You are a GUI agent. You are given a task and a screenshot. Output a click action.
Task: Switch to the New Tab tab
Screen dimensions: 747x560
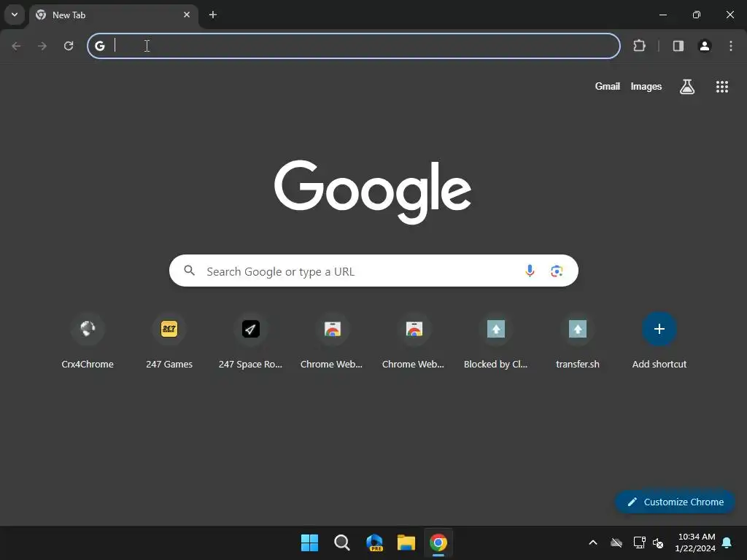coord(115,15)
